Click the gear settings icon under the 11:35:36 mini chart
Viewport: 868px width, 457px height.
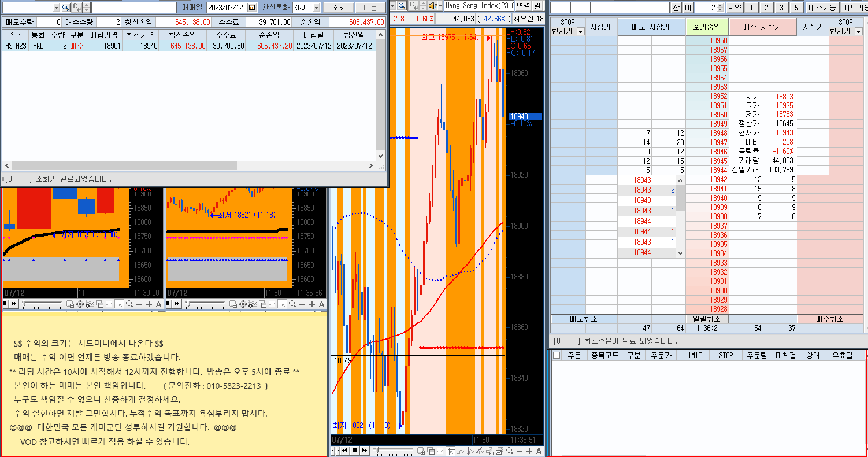(x=243, y=304)
